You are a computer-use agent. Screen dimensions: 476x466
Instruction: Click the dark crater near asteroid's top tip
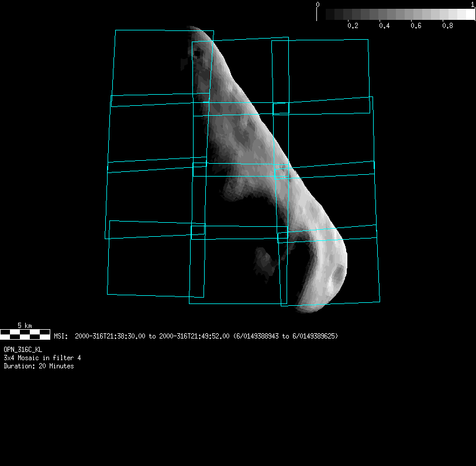(197, 54)
